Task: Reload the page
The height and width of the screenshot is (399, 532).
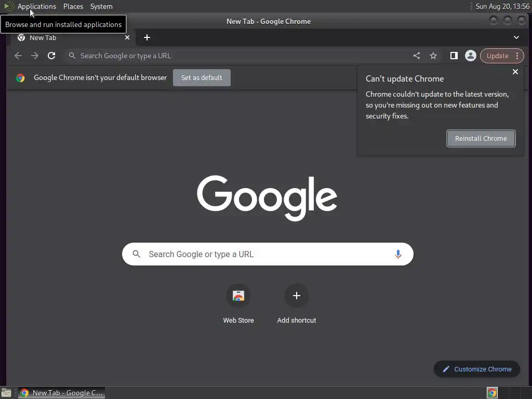Action: 51,56
